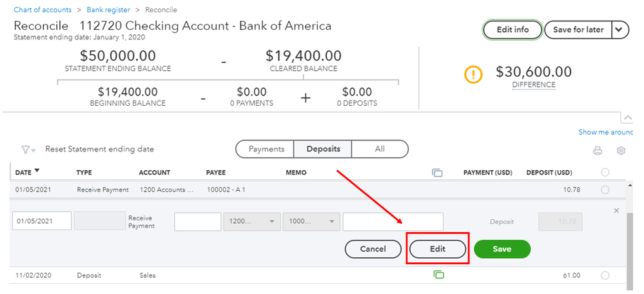Image resolution: width=644 pixels, height=294 pixels.
Task: Open the 1000 payee dropdown
Action: pos(311,221)
